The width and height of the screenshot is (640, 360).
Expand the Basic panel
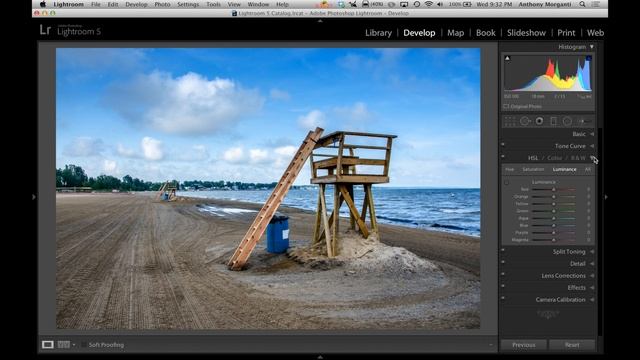(x=592, y=134)
